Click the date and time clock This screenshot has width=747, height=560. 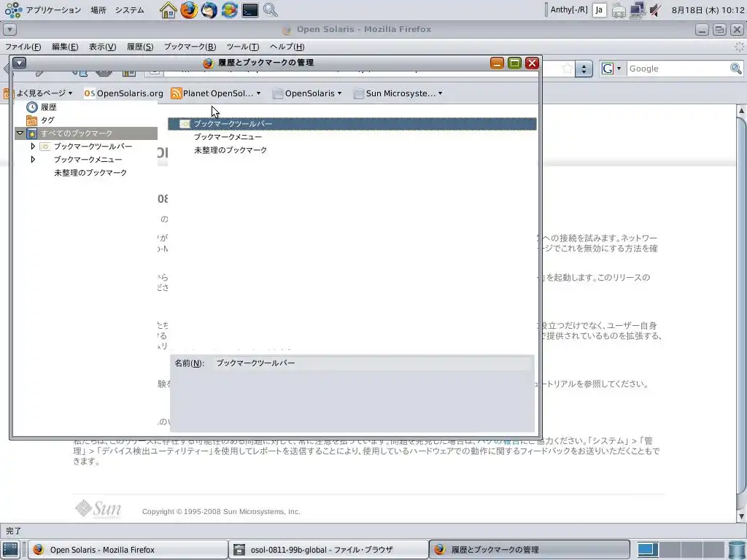tap(708, 10)
